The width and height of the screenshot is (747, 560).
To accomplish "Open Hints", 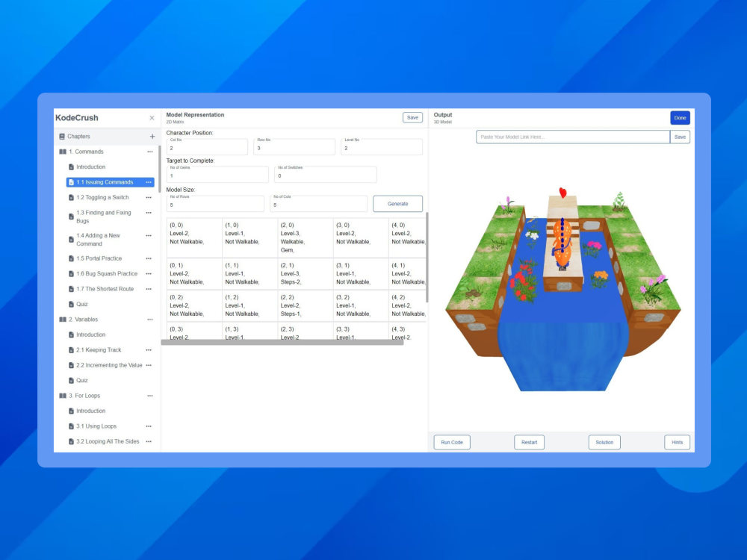I will [677, 442].
